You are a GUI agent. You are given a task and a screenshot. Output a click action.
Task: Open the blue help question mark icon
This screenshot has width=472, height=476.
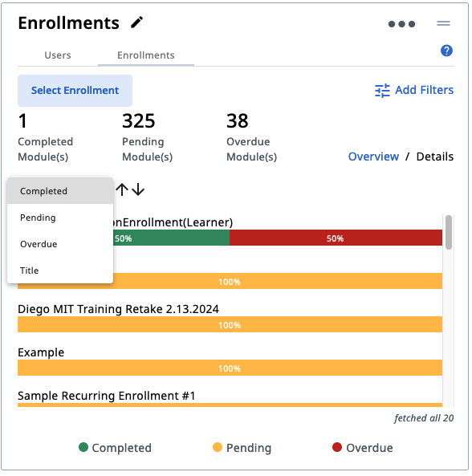pyautogui.click(x=446, y=51)
